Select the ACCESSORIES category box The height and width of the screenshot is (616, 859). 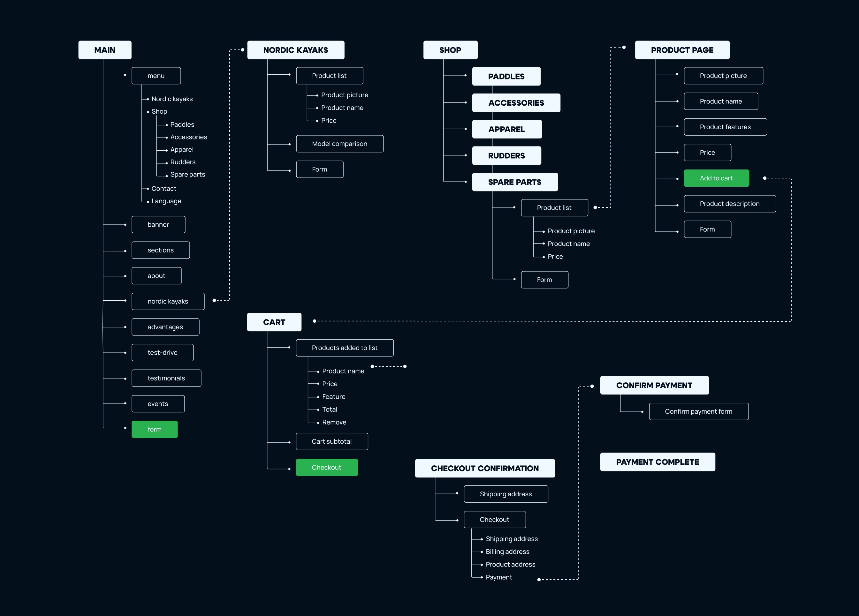pyautogui.click(x=516, y=103)
